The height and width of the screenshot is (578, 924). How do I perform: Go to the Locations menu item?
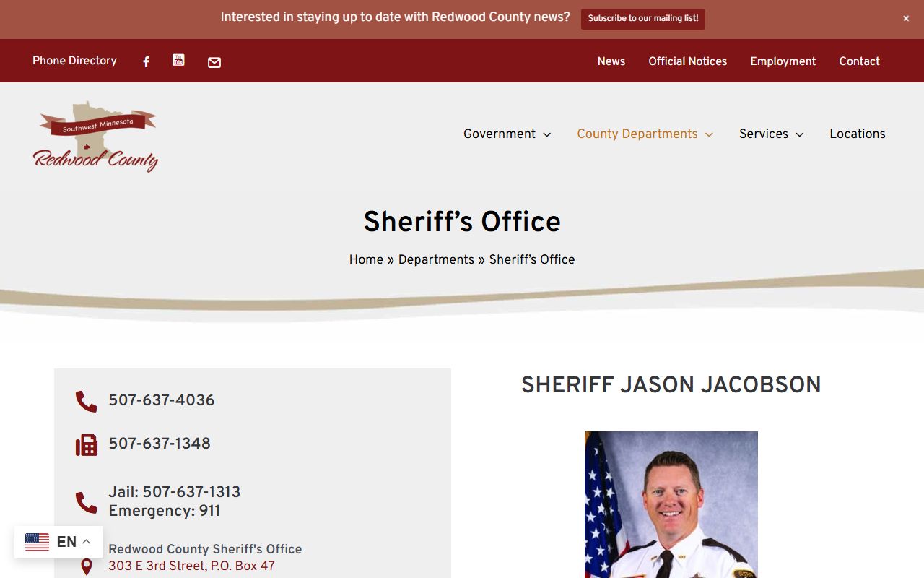857,134
